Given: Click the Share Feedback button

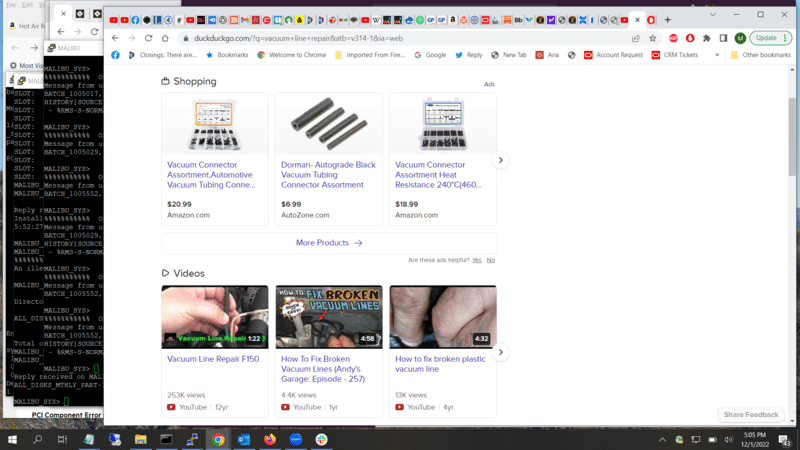Looking at the screenshot, I should point(751,415).
